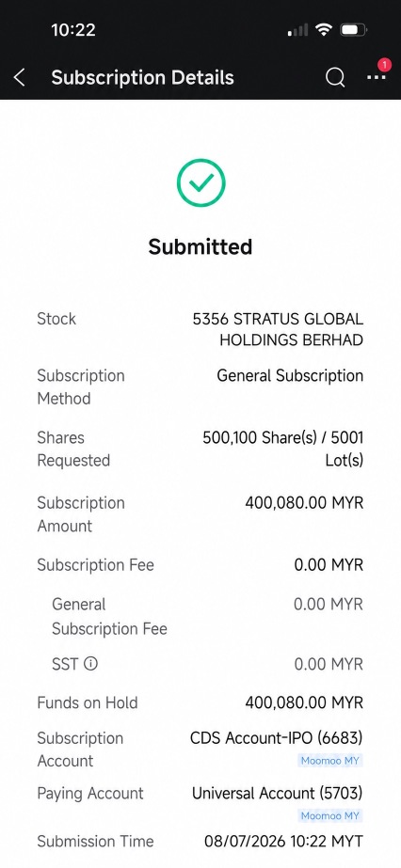Tap the Moomoo MY tag under CDS Account-IPO
Screen dimensions: 401x868
pyautogui.click(x=330, y=761)
